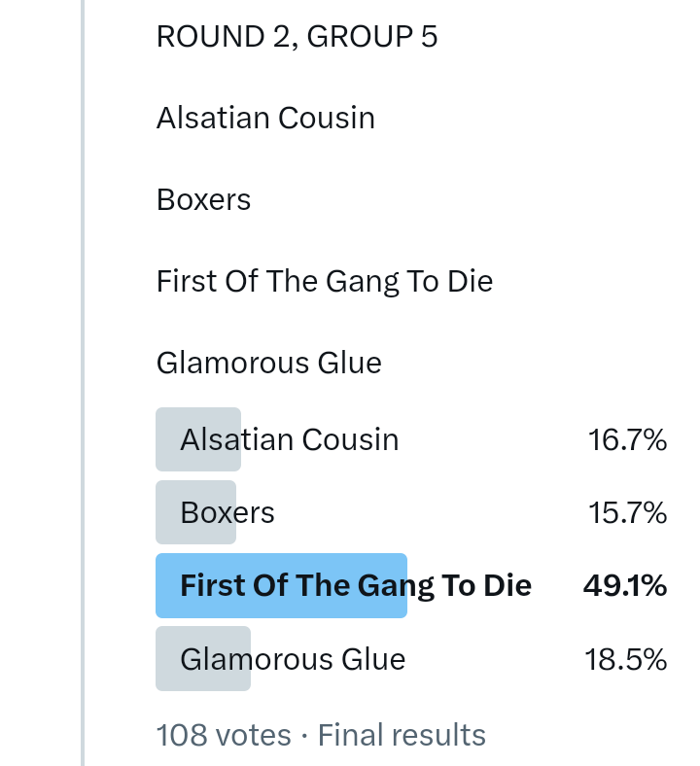Open the 108 votes count
700x766 pixels.
224,735
